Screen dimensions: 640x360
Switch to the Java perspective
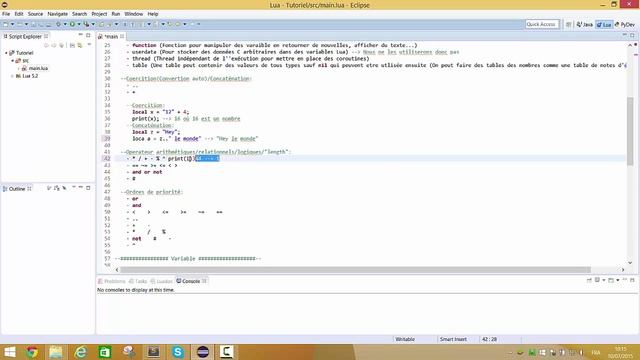584,24
